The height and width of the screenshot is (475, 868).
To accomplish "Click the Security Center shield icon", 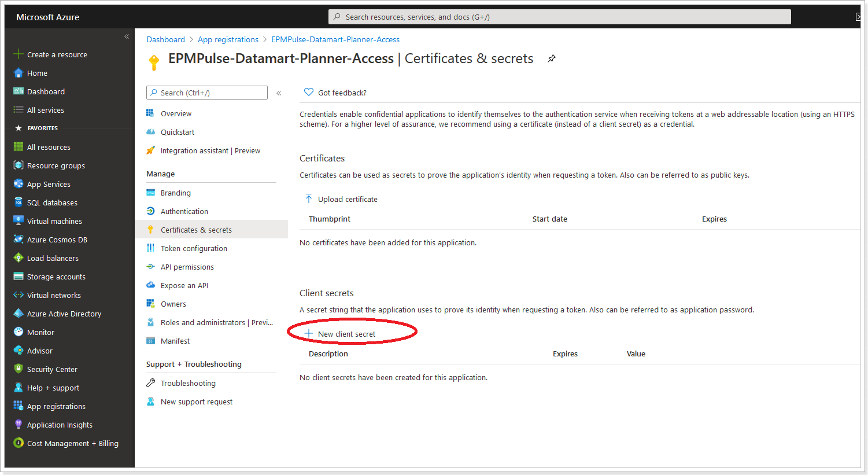I will coord(18,369).
